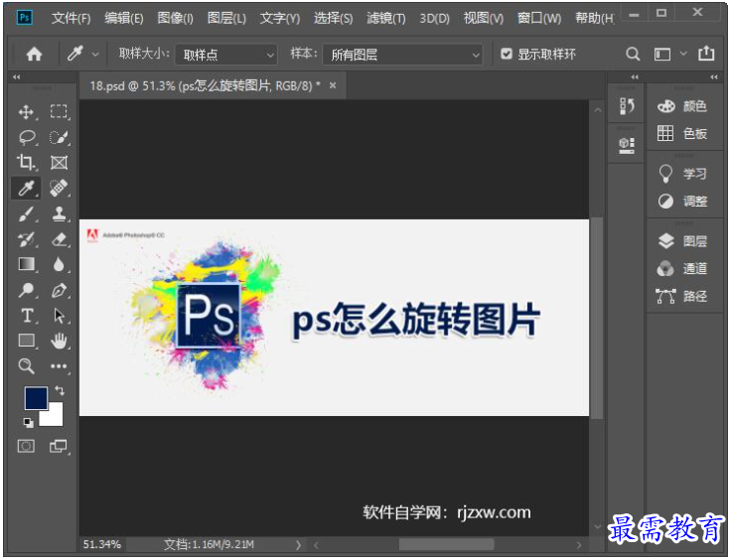Select the Horizontal Type tool
The width and height of the screenshot is (731, 560).
[x=27, y=316]
